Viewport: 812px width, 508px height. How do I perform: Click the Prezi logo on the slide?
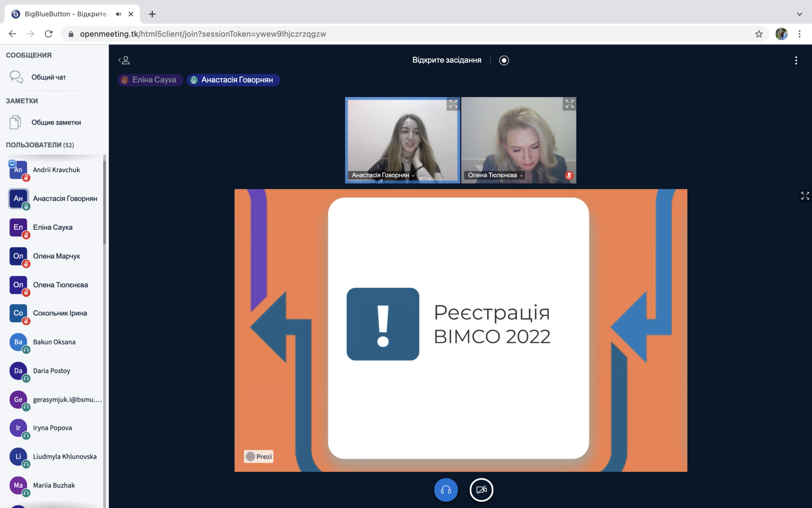(x=259, y=456)
